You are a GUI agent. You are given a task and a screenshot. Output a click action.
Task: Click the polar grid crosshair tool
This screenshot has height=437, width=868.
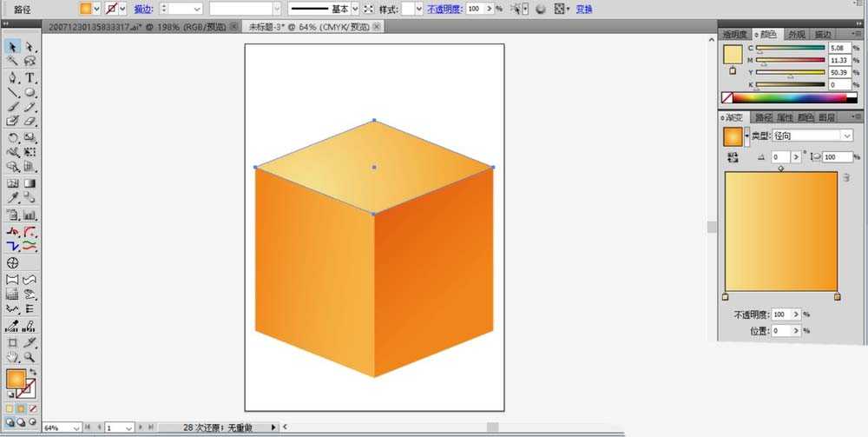click(13, 262)
